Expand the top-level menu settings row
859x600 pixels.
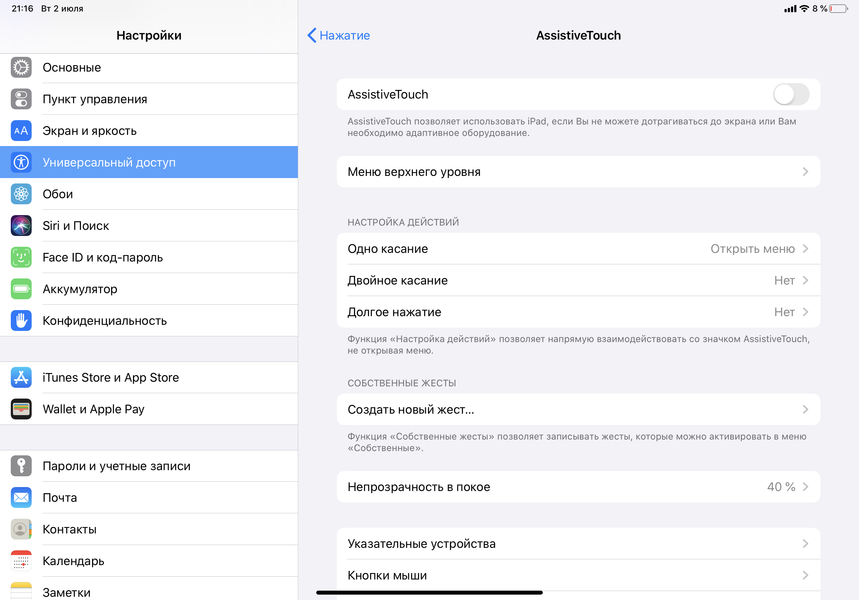point(578,172)
